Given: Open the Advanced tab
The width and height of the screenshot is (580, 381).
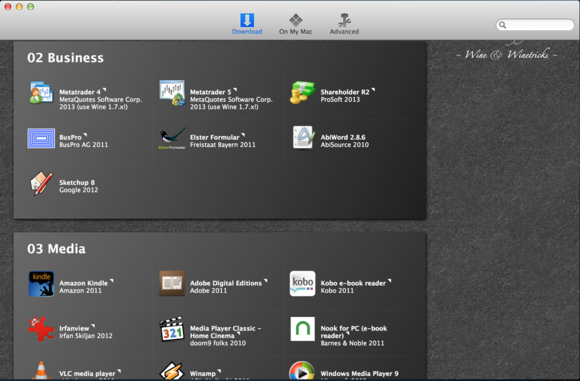Looking at the screenshot, I should (x=344, y=24).
